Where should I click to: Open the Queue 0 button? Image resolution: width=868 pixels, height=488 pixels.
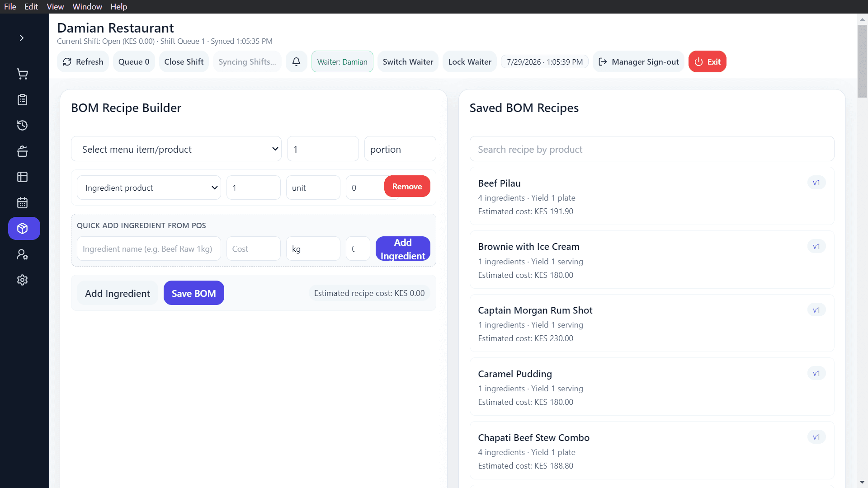[134, 61]
